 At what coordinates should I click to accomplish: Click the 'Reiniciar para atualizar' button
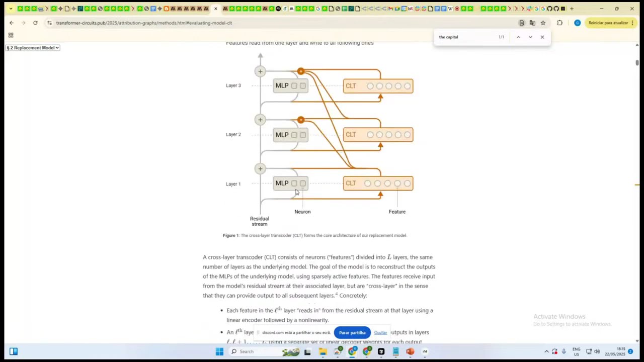pos(608,23)
